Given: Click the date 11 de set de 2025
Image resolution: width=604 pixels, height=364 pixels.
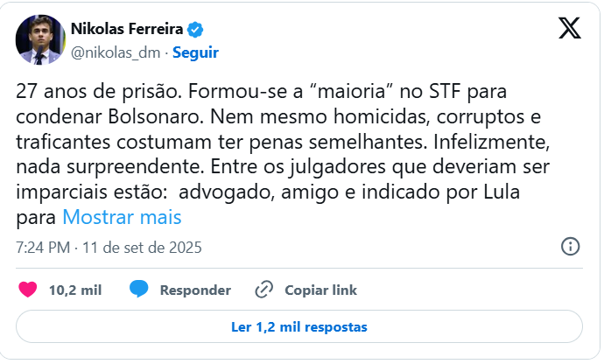Looking at the screenshot, I should point(142,248).
